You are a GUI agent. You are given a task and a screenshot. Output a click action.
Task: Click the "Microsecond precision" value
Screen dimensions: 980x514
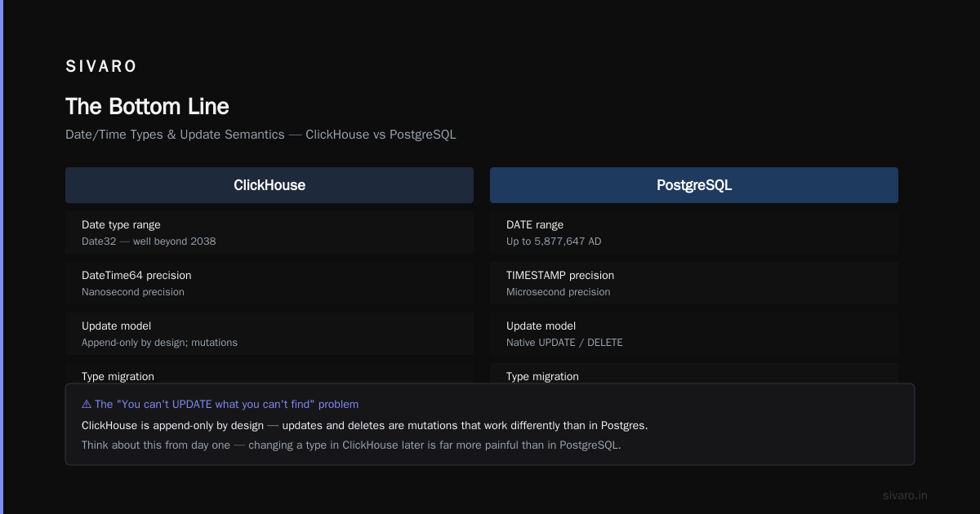click(x=558, y=292)
